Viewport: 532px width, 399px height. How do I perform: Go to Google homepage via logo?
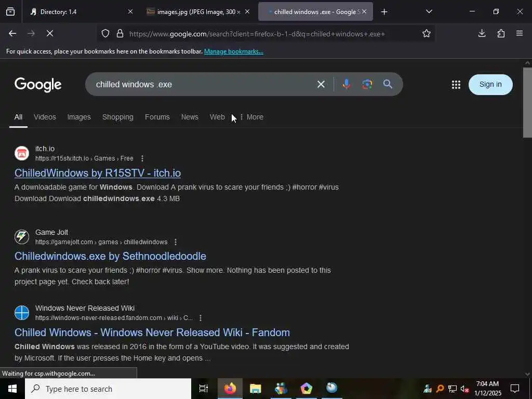38,85
